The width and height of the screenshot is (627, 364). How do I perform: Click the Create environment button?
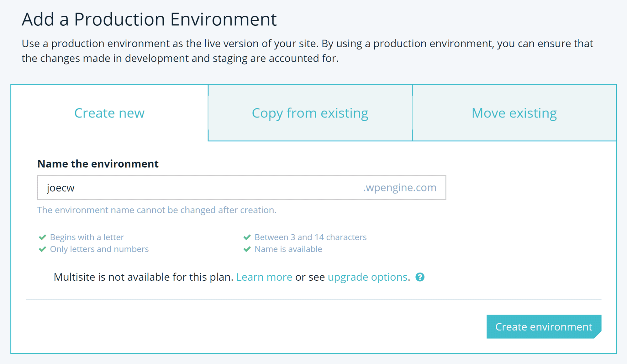[544, 327]
